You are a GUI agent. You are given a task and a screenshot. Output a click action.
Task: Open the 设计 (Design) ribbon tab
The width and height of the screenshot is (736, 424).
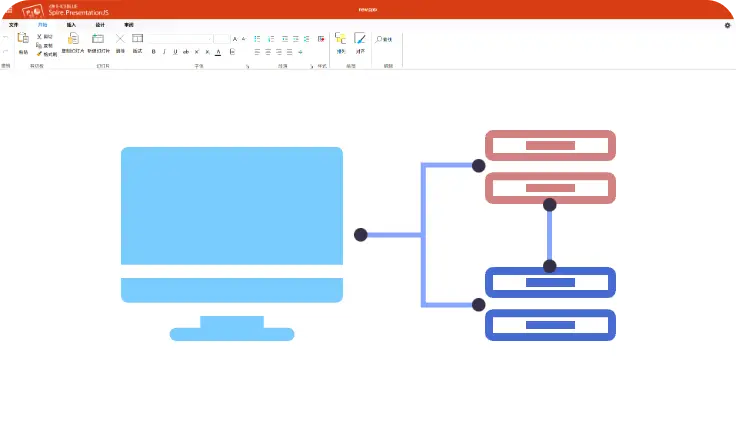pyautogui.click(x=100, y=25)
